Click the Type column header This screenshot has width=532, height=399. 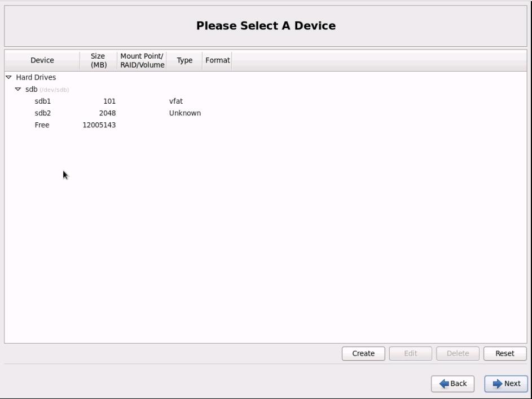184,60
